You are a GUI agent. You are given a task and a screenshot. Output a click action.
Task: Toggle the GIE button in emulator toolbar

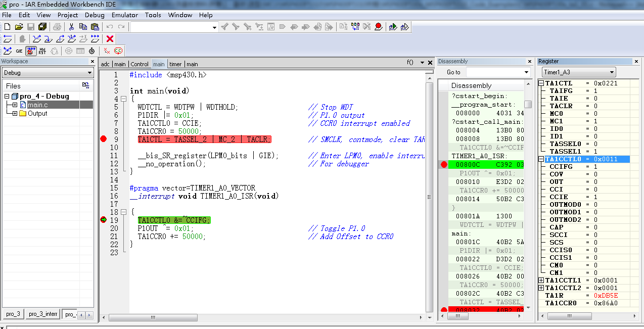(x=19, y=51)
